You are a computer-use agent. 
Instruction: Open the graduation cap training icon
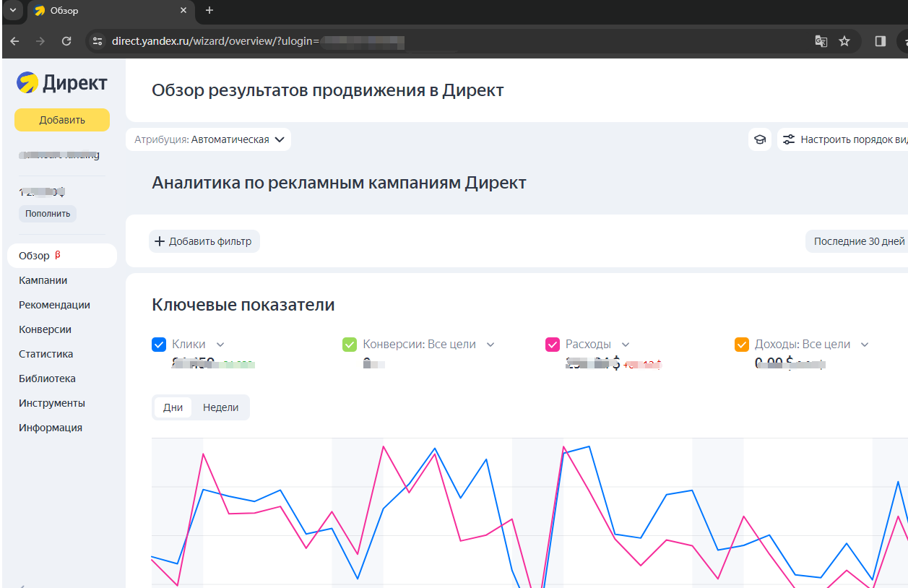click(760, 139)
